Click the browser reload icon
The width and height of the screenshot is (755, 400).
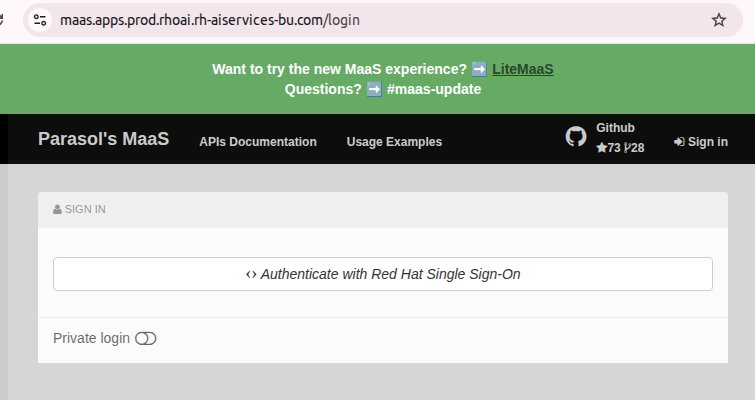pyautogui.click(x=1, y=20)
